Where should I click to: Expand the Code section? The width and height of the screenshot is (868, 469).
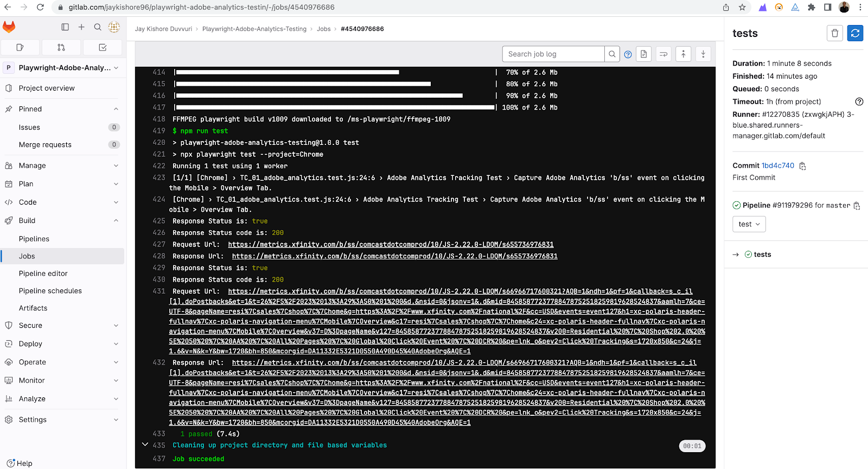tap(63, 202)
